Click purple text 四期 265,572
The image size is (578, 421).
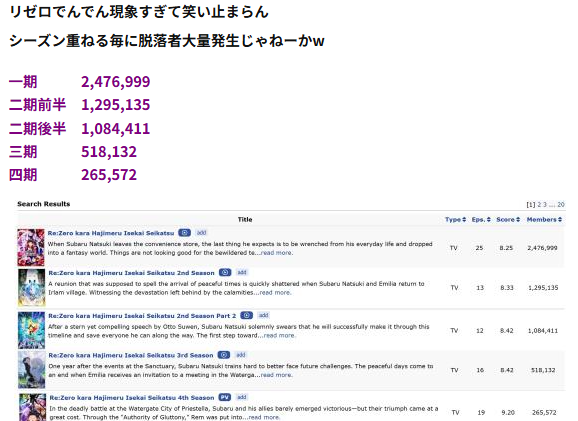[x=73, y=175]
